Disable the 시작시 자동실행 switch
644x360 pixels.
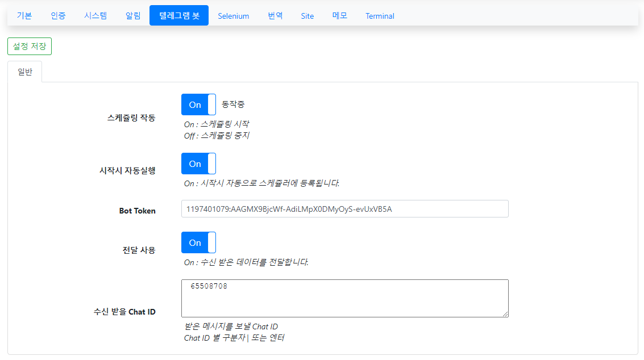198,164
